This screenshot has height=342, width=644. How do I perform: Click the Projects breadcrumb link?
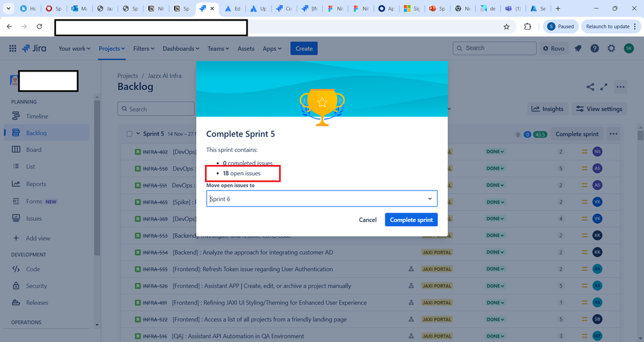128,75
